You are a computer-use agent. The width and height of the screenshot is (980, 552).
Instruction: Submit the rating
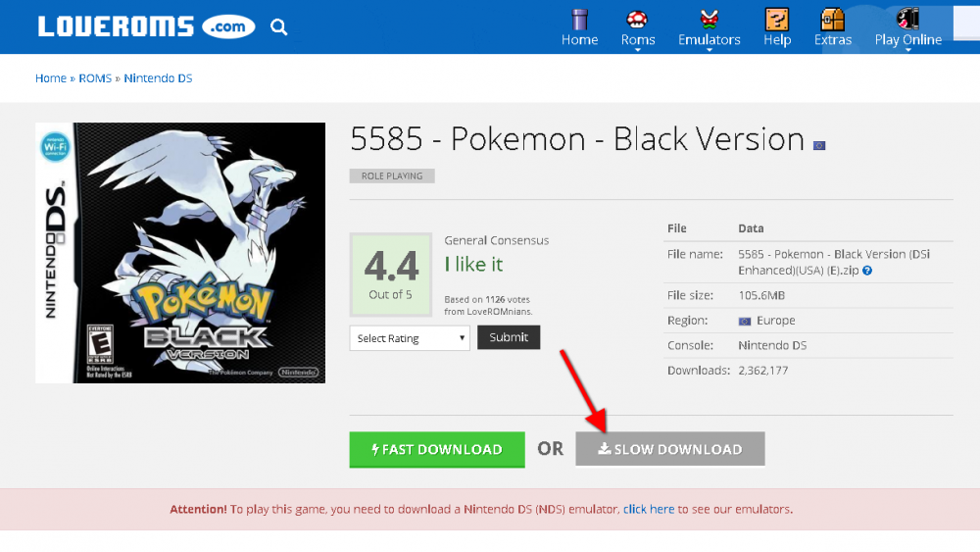click(x=509, y=337)
